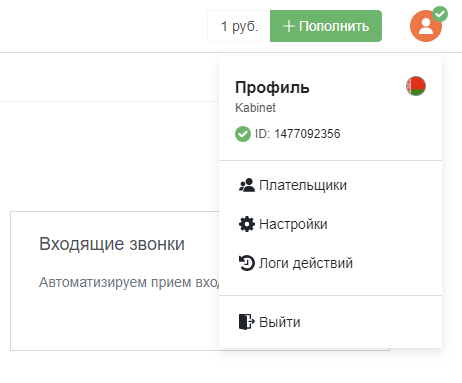462x383 pixels.
Task: Select Выйти to log out
Action: tap(330, 322)
